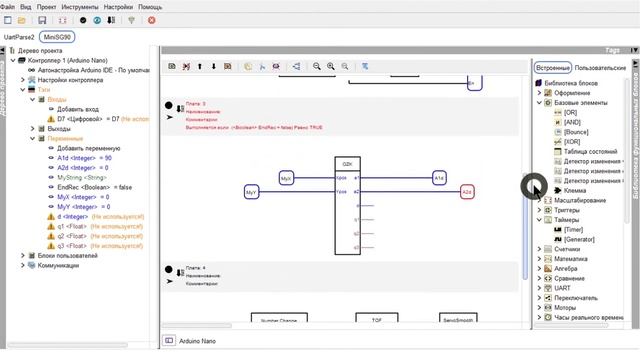The image size is (640, 360).
Task: Open the Инструменты menu
Action: tap(80, 7)
